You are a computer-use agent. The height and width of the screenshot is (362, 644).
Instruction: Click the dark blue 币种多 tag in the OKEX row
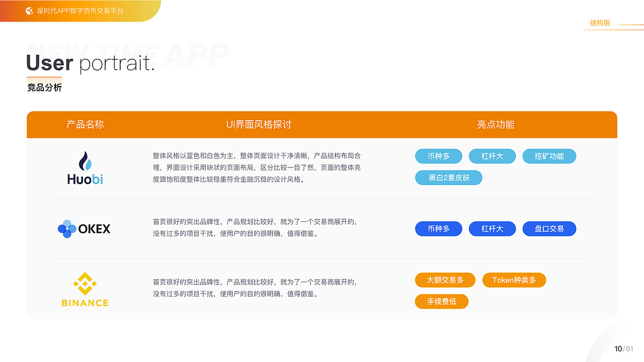(439, 229)
